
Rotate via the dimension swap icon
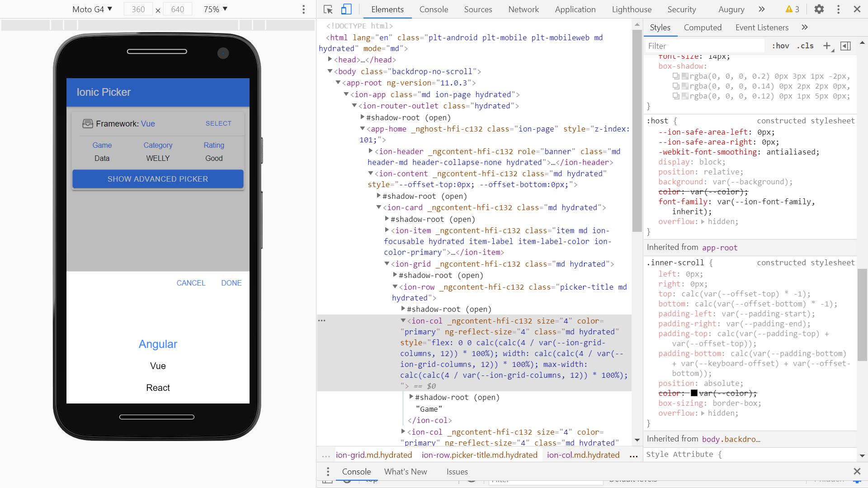[158, 10]
